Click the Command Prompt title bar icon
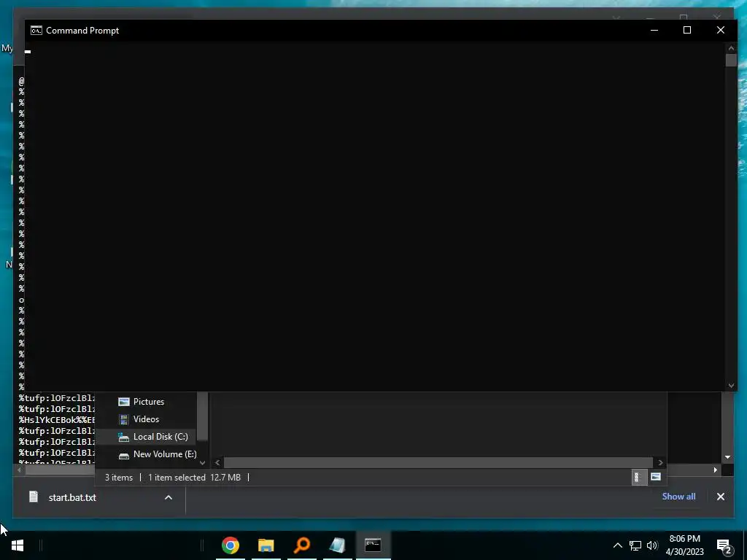The image size is (747, 560). coord(36,31)
